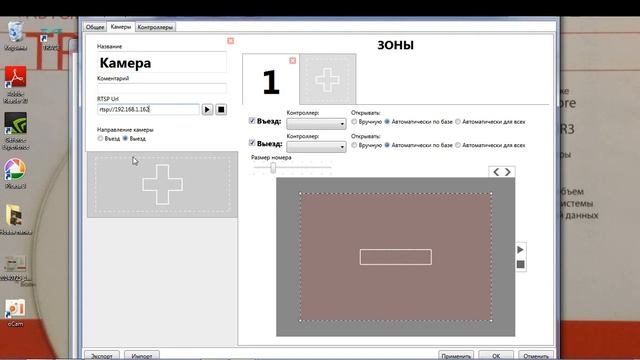The height and width of the screenshot is (360, 640).
Task: Open the oCam desktop shortcut
Action: [16, 313]
